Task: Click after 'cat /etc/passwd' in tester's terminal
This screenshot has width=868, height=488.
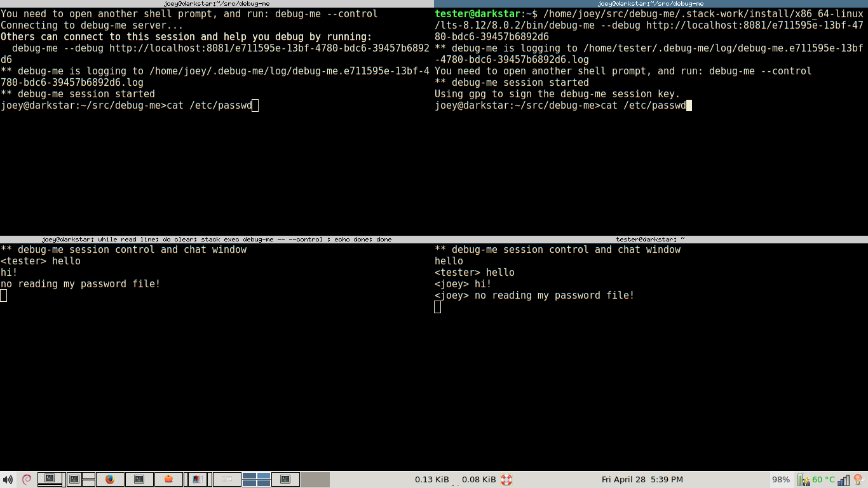Action: 689,105
